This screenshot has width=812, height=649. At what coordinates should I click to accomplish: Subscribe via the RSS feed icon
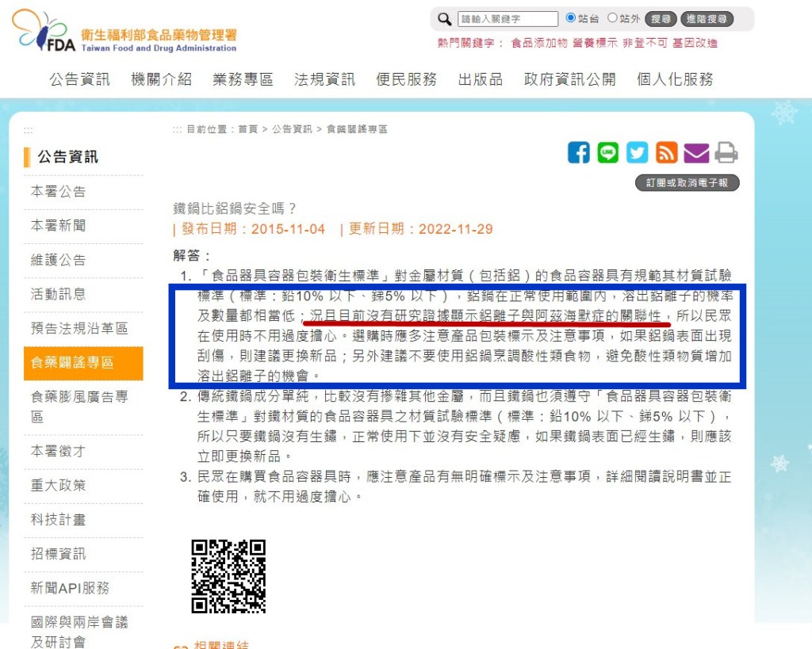tap(667, 153)
